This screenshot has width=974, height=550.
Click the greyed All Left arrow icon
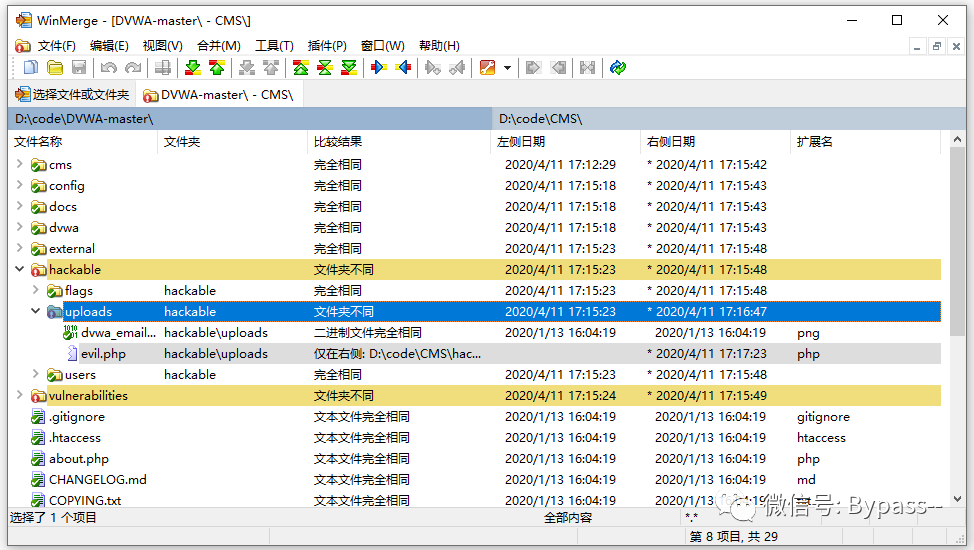tap(558, 67)
